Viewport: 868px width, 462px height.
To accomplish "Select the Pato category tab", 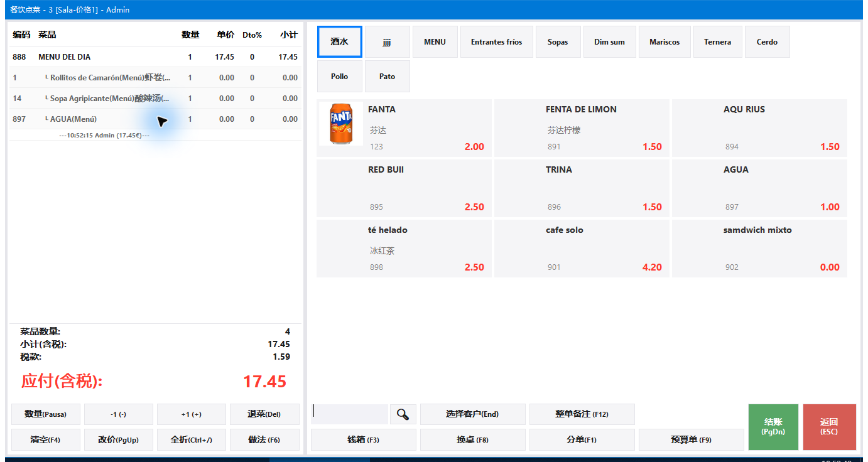I will coord(388,77).
